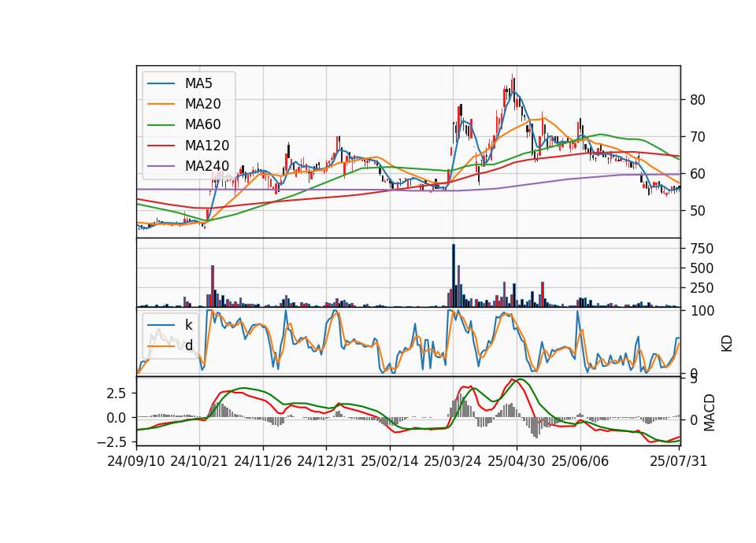Click the 25/04/30 date axis label

(x=517, y=461)
